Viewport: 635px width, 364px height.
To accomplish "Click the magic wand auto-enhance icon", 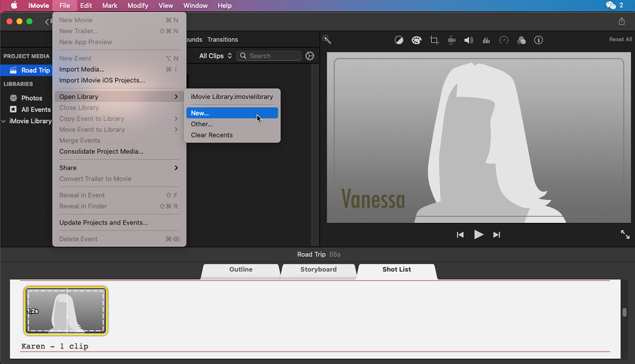I will point(326,39).
